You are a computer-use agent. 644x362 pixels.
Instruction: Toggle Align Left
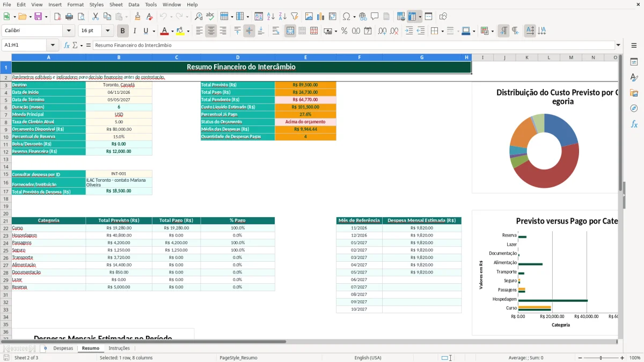click(x=199, y=31)
